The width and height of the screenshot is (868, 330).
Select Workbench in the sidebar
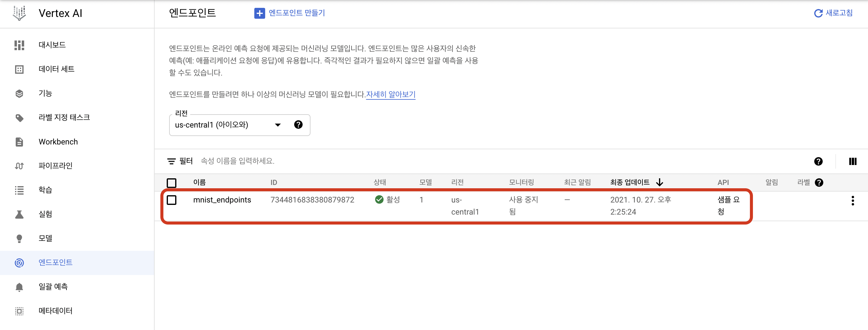(58, 141)
